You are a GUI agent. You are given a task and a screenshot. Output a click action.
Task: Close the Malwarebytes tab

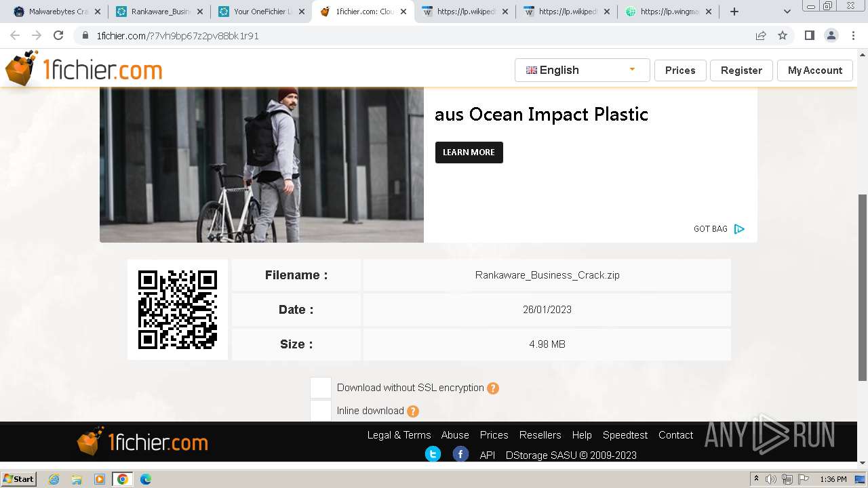98,12
